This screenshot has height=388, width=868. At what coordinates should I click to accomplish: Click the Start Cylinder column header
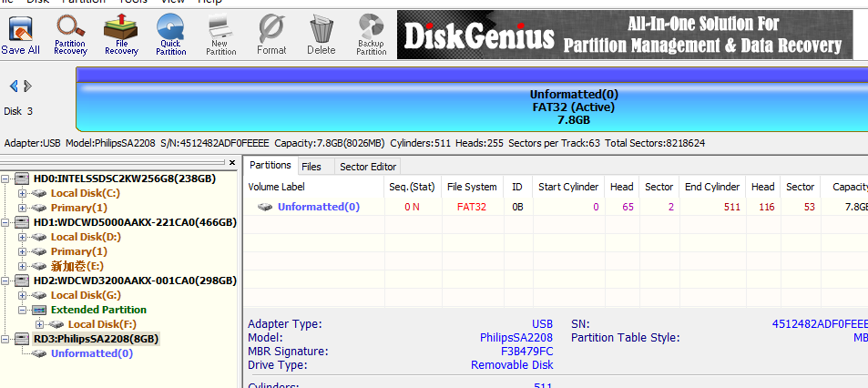pos(568,187)
